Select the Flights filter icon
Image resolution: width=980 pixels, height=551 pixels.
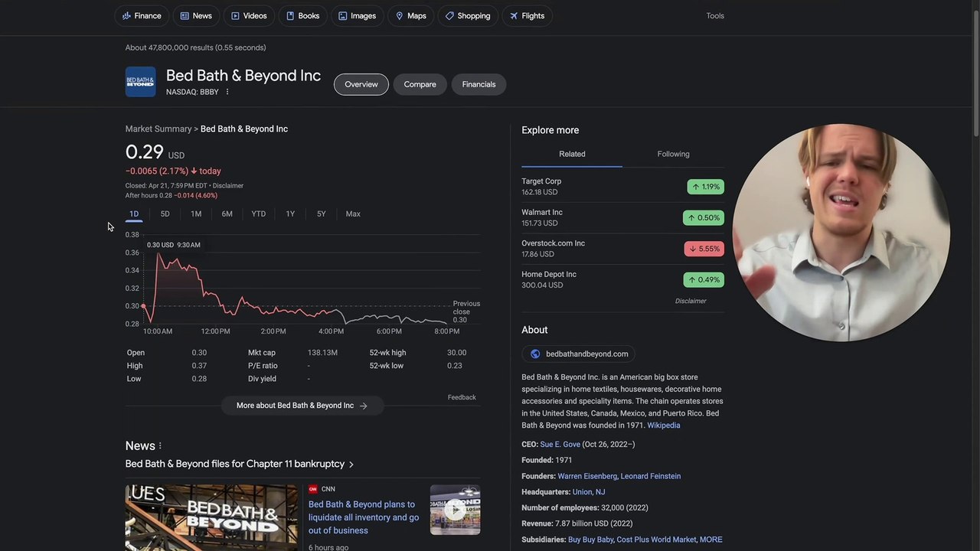(514, 16)
